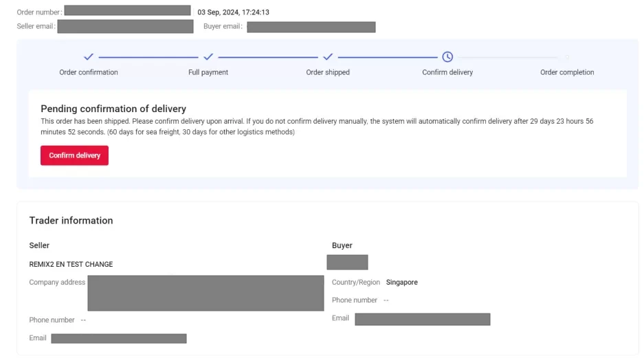
Task: Select the Full payment step label
Action: [x=208, y=72]
